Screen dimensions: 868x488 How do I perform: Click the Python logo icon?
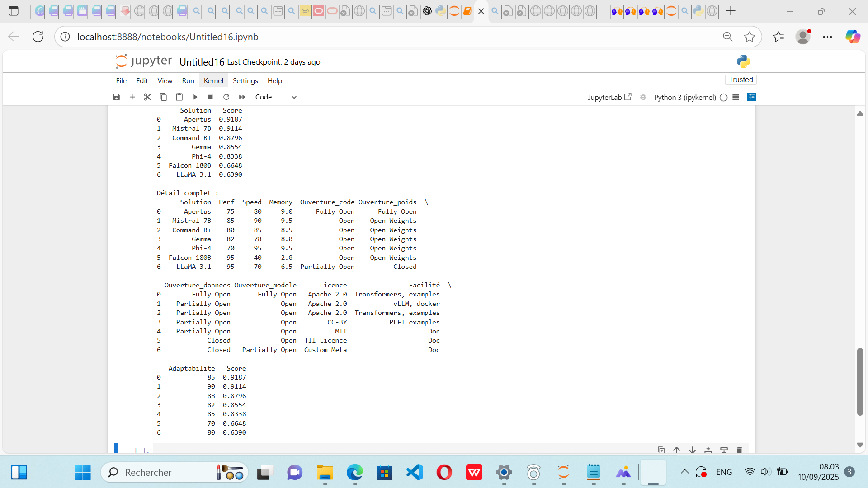coord(743,61)
